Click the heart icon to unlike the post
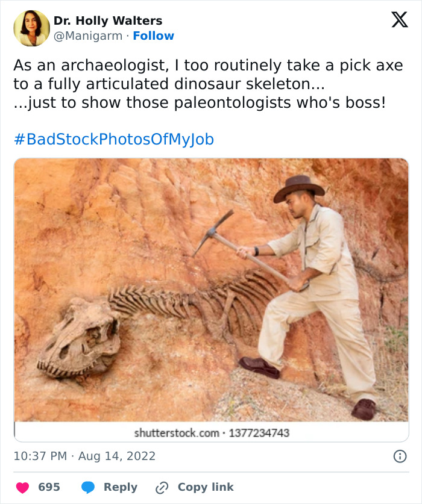Viewport: 422px width, 504px height. (x=23, y=487)
